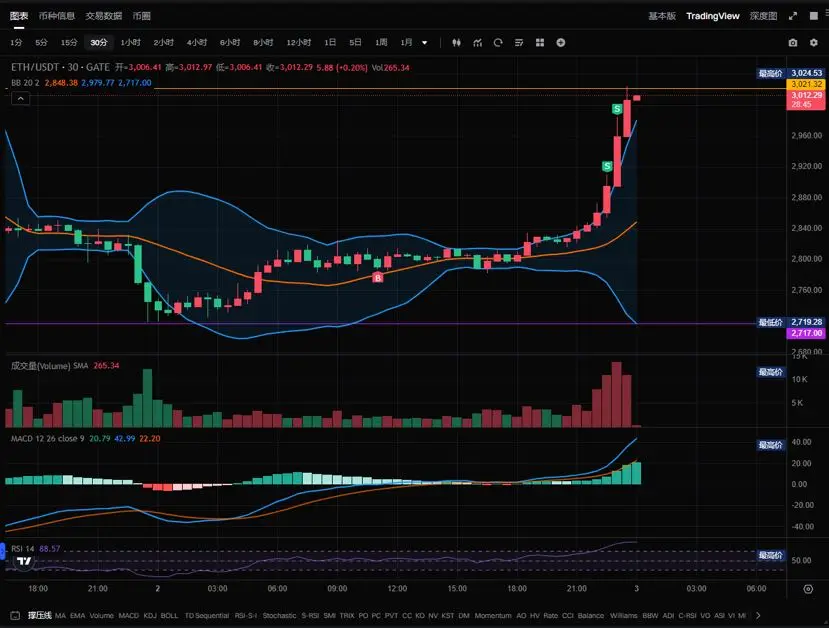Select the 2小时 interval
Screen dimensions: 829x628
coord(163,42)
